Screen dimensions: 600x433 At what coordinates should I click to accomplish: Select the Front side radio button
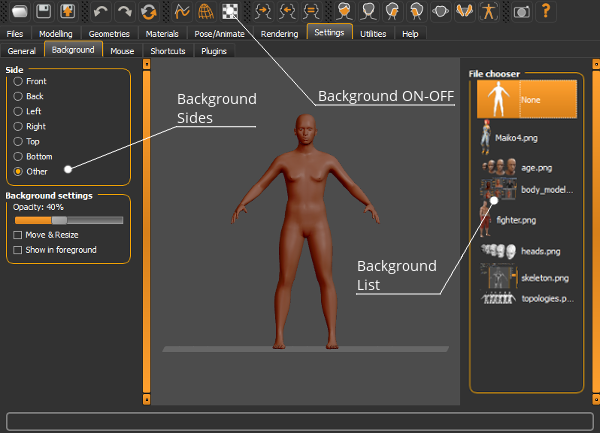click(18, 81)
